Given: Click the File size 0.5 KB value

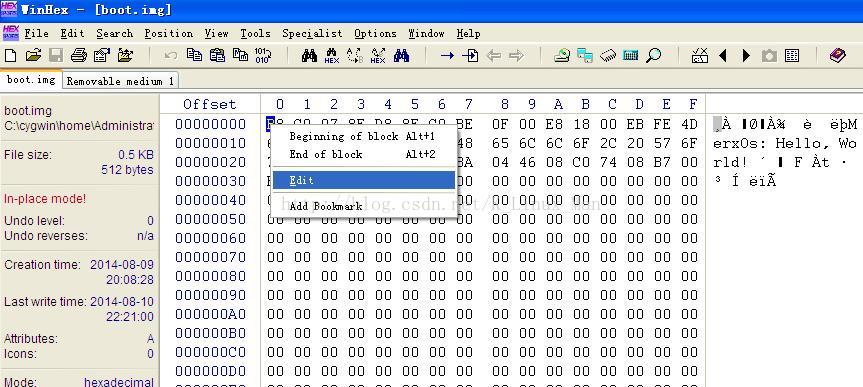Looking at the screenshot, I should [136, 155].
